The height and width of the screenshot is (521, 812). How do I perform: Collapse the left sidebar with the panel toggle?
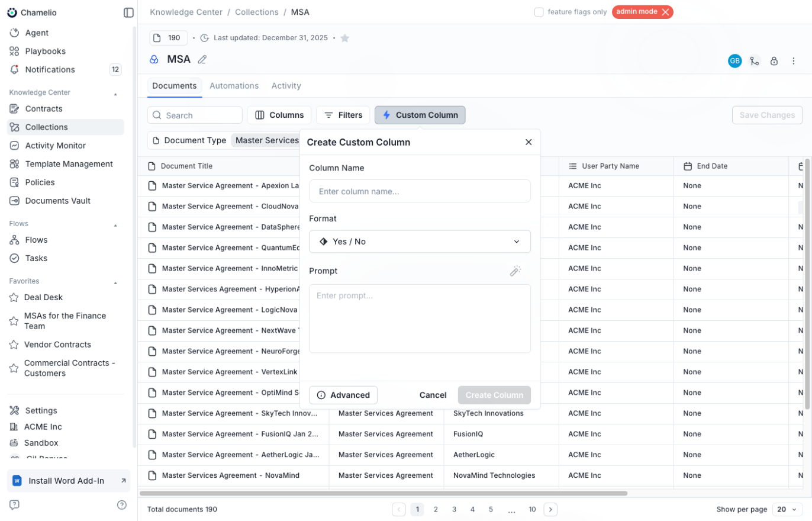tap(129, 12)
